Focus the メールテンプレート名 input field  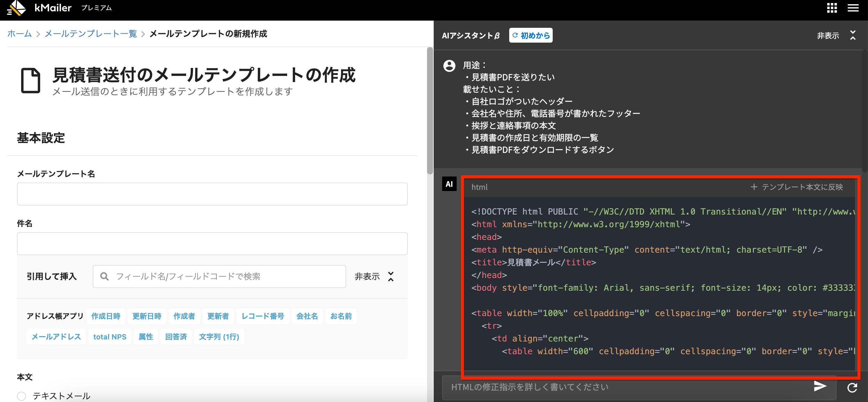(x=212, y=194)
